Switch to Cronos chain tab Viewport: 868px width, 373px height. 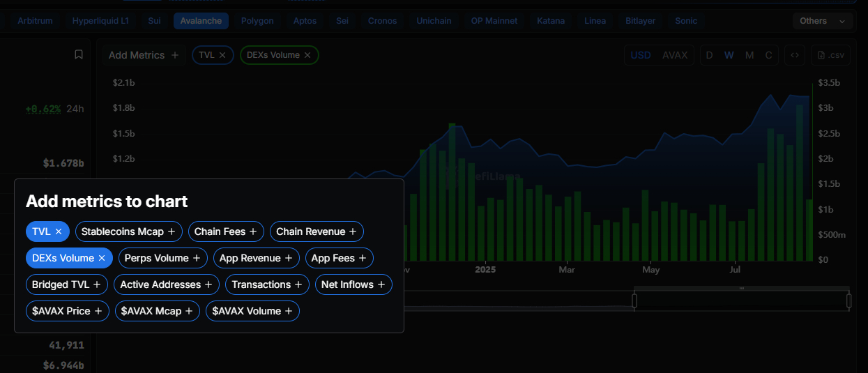pos(383,21)
